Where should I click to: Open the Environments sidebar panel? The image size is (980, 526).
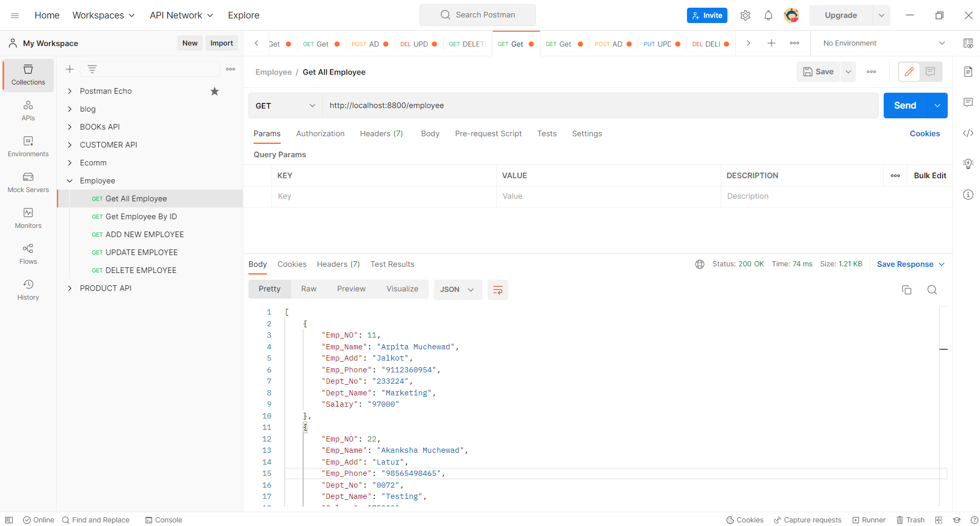tap(28, 146)
